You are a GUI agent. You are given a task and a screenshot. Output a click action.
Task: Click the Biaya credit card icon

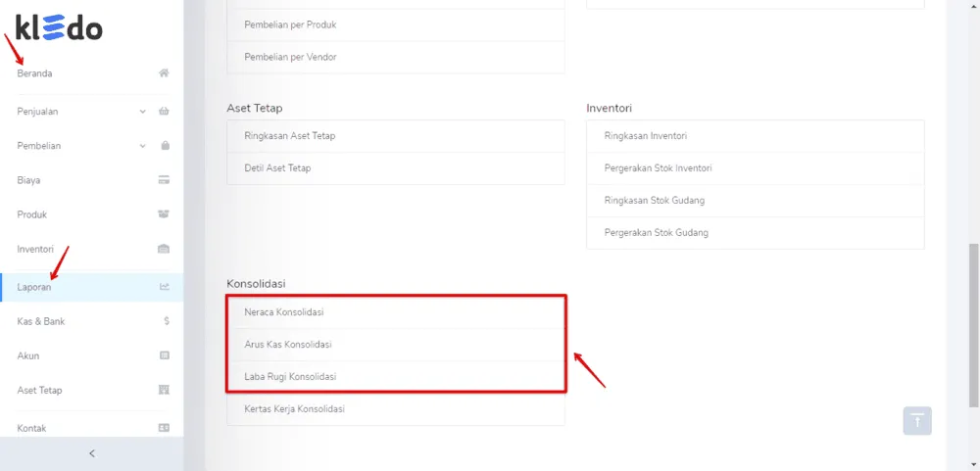click(165, 180)
